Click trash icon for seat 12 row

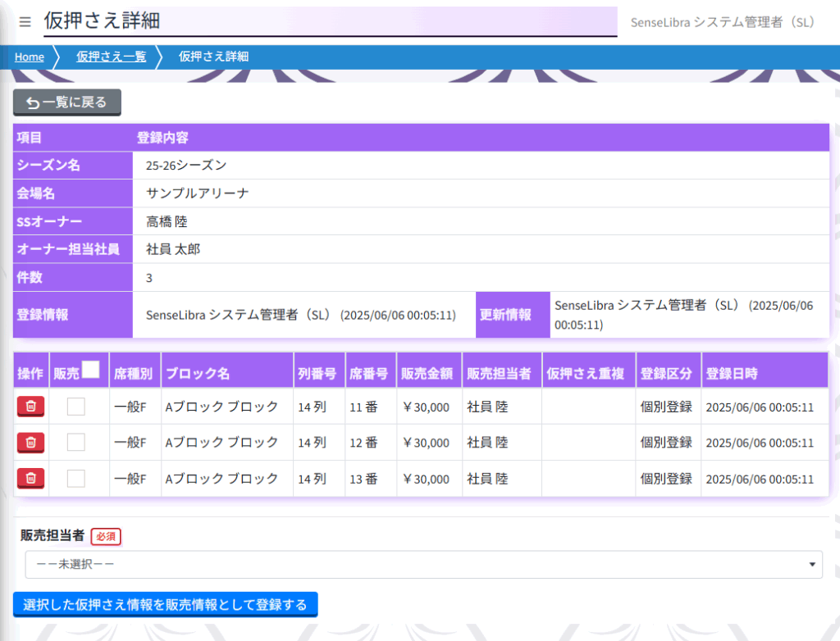coord(30,442)
